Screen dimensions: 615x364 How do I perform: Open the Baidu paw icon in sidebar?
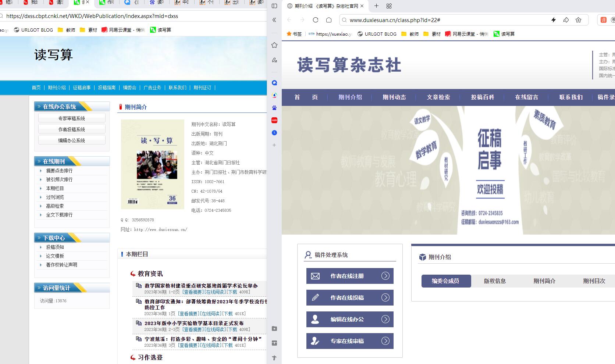tap(274, 108)
